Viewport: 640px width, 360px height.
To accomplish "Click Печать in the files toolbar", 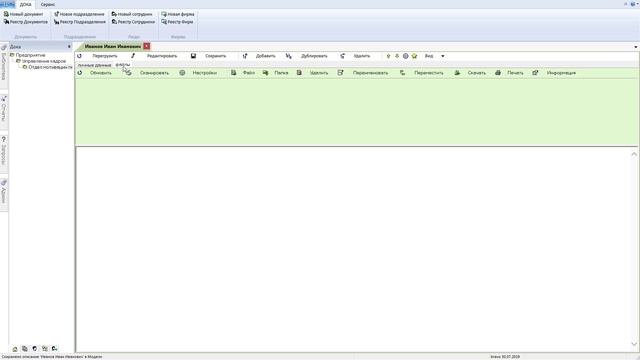I will (509, 73).
